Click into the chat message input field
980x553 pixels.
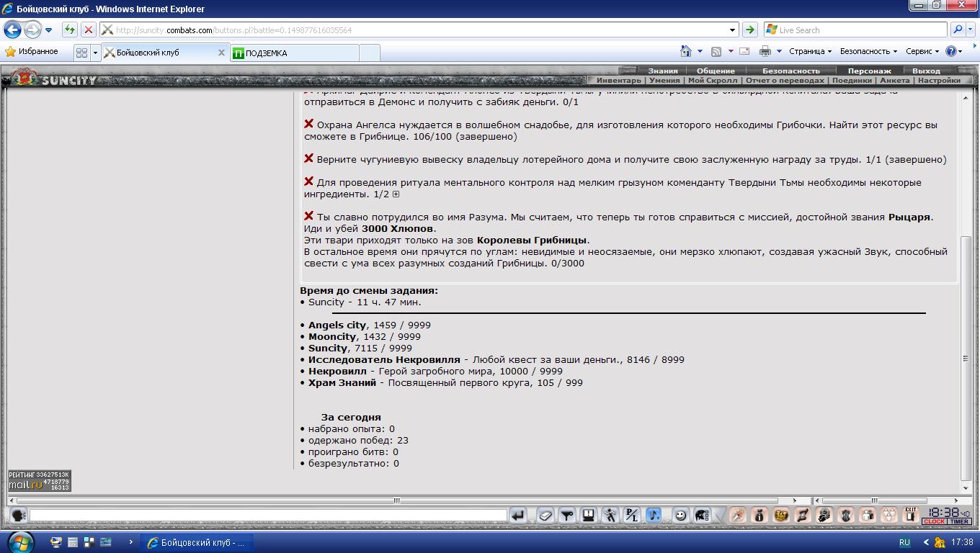[268, 515]
